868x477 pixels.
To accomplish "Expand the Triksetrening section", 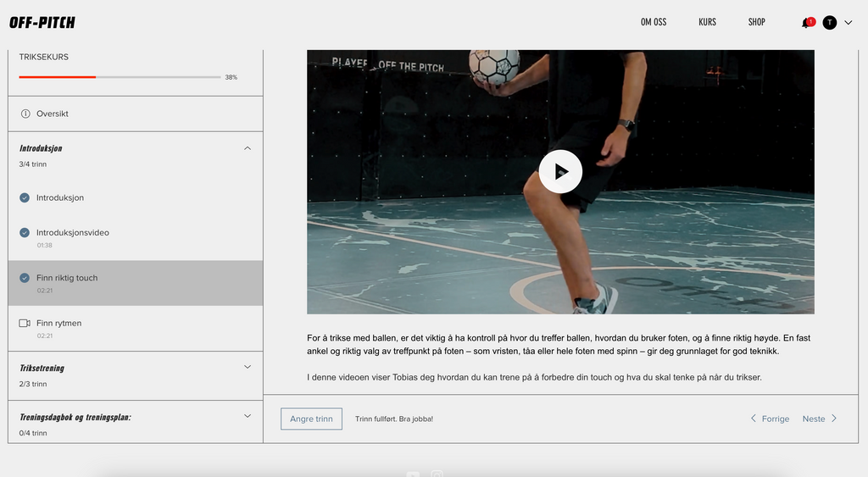I will pos(248,367).
